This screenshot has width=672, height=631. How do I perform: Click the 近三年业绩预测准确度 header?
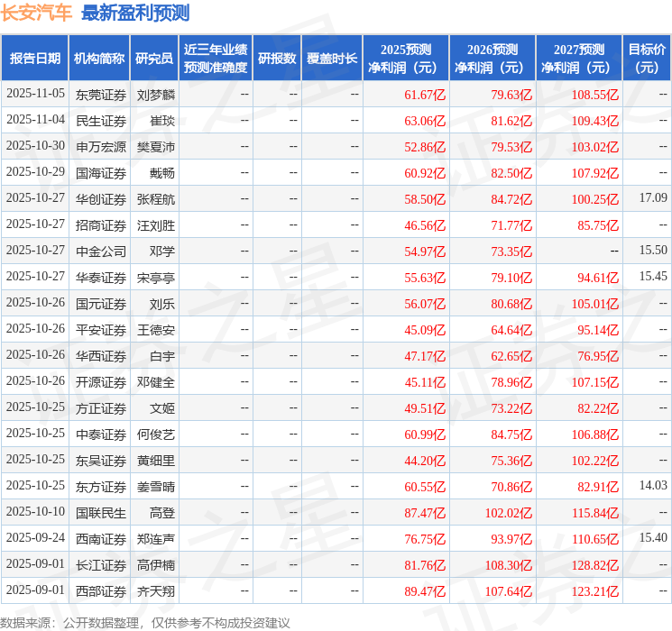coord(216,59)
